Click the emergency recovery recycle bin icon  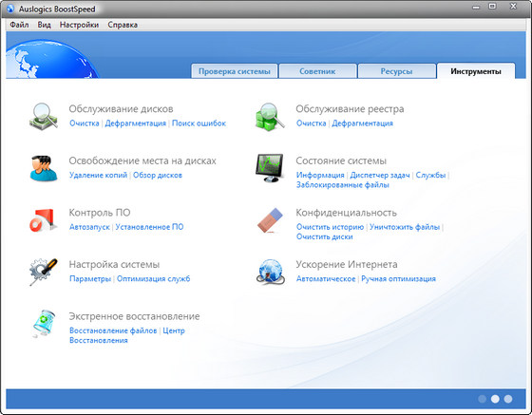[x=44, y=324]
